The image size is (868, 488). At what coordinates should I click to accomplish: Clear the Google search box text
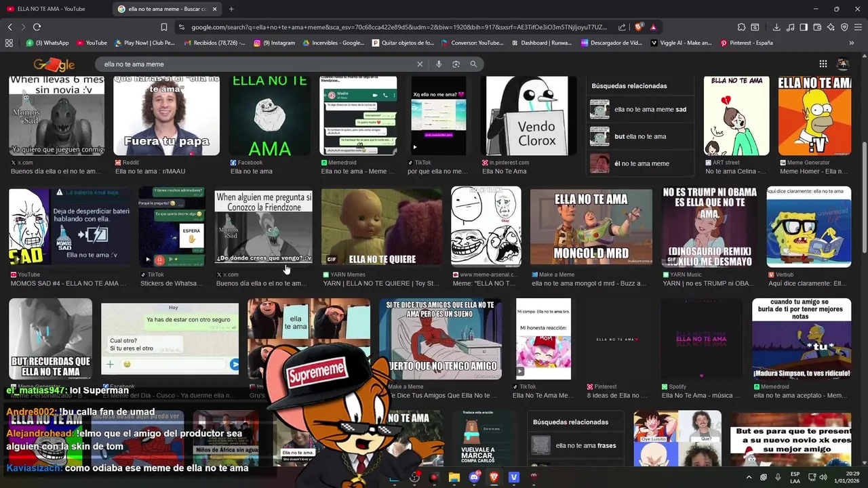(420, 64)
